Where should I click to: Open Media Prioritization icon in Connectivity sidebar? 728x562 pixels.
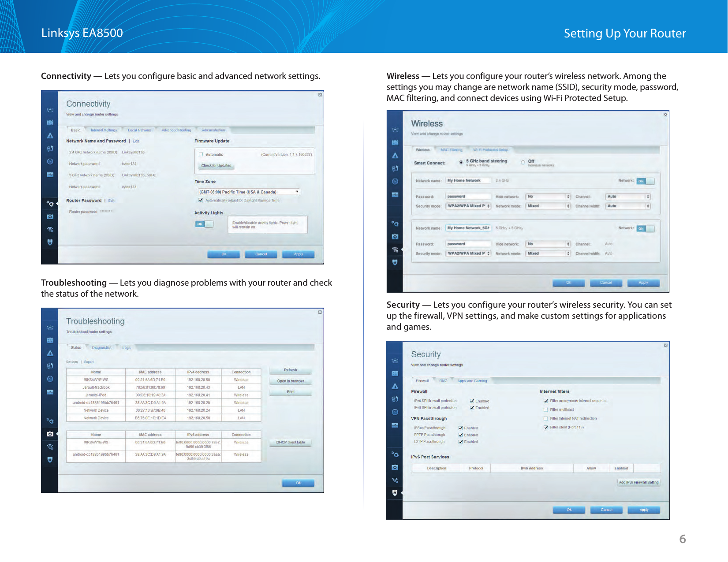tap(50, 149)
